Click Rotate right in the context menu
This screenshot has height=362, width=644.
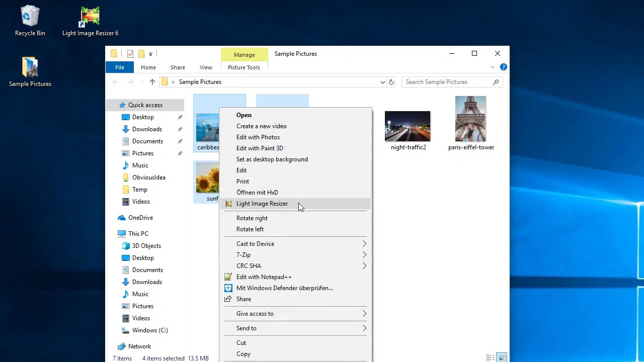coord(252,218)
